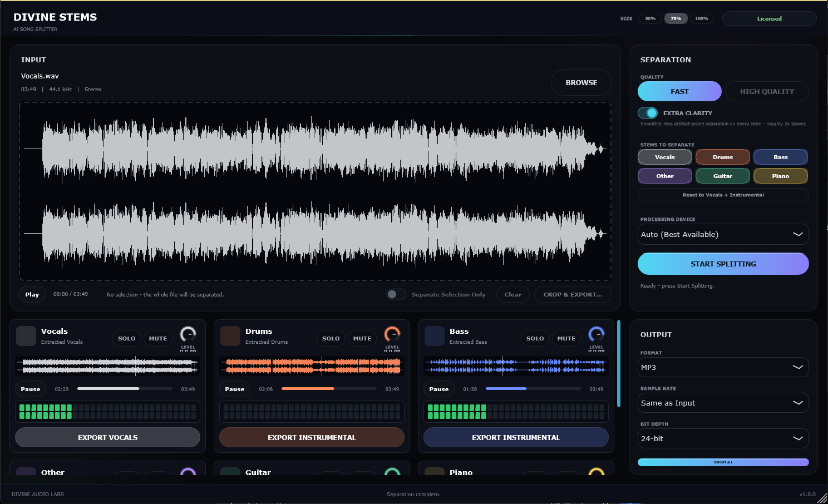Pause the Drums stem playback
Image resolution: width=828 pixels, height=504 pixels.
[x=235, y=389]
